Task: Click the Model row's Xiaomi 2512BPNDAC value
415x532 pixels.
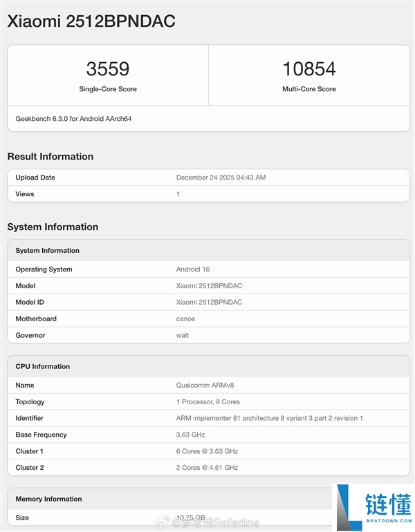Action: point(209,285)
